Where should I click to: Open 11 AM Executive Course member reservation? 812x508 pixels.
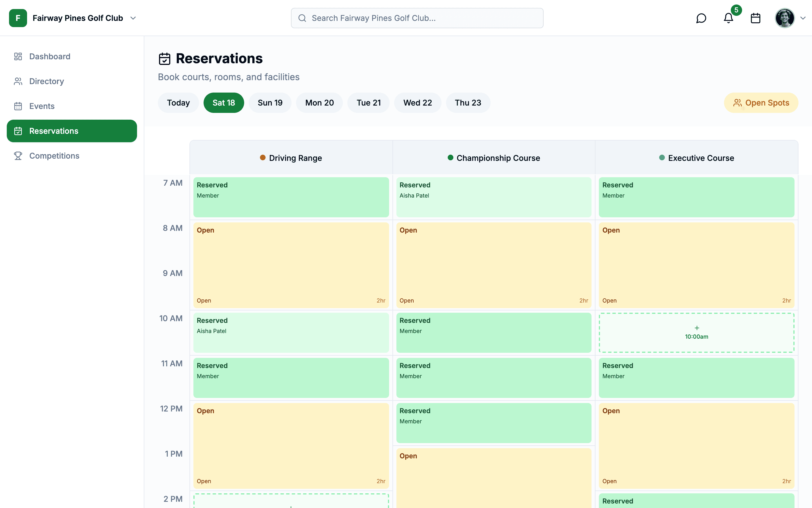[697, 378]
